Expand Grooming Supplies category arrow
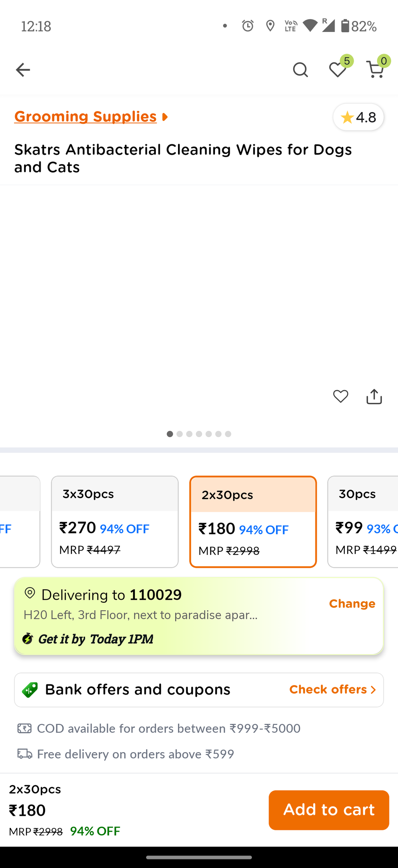Screen dimensions: 398x868 [165, 117]
